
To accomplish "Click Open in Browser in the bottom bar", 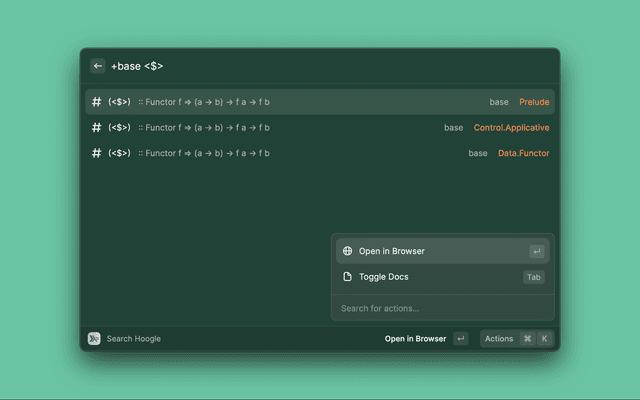I will click(415, 339).
